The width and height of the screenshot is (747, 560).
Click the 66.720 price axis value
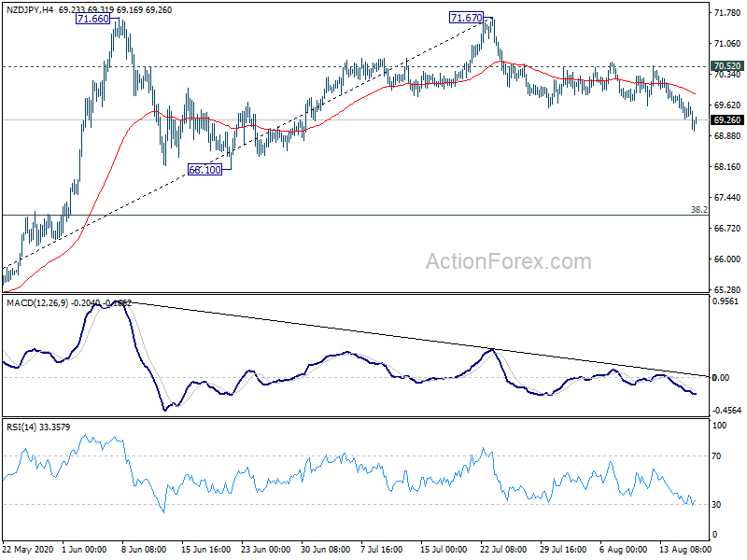(x=727, y=228)
